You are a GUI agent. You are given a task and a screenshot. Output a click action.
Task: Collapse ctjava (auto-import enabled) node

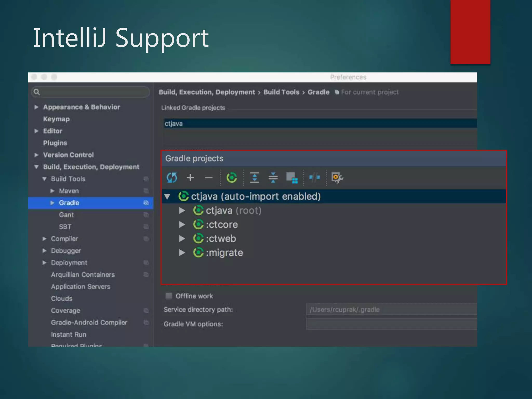tap(167, 196)
